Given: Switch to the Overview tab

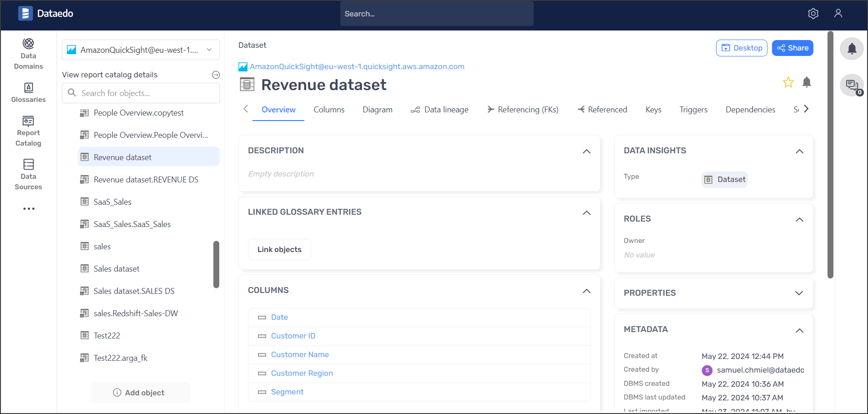Looking at the screenshot, I should 278,110.
